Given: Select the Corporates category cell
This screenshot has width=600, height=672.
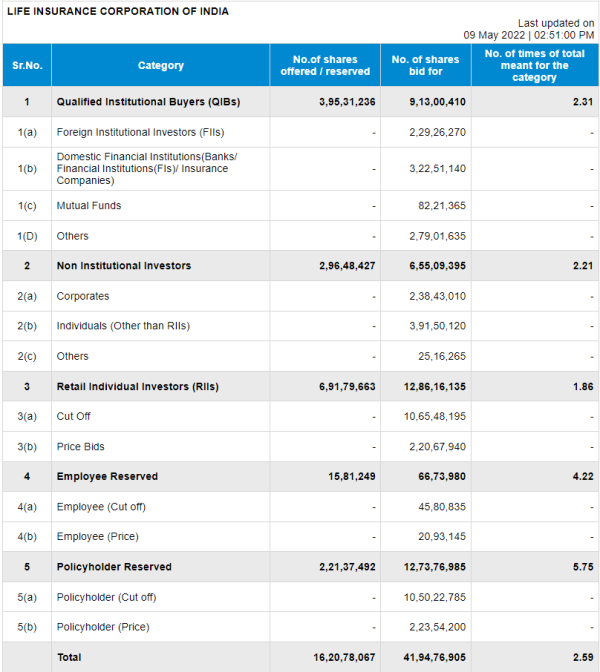Looking at the screenshot, I should click(83, 296).
